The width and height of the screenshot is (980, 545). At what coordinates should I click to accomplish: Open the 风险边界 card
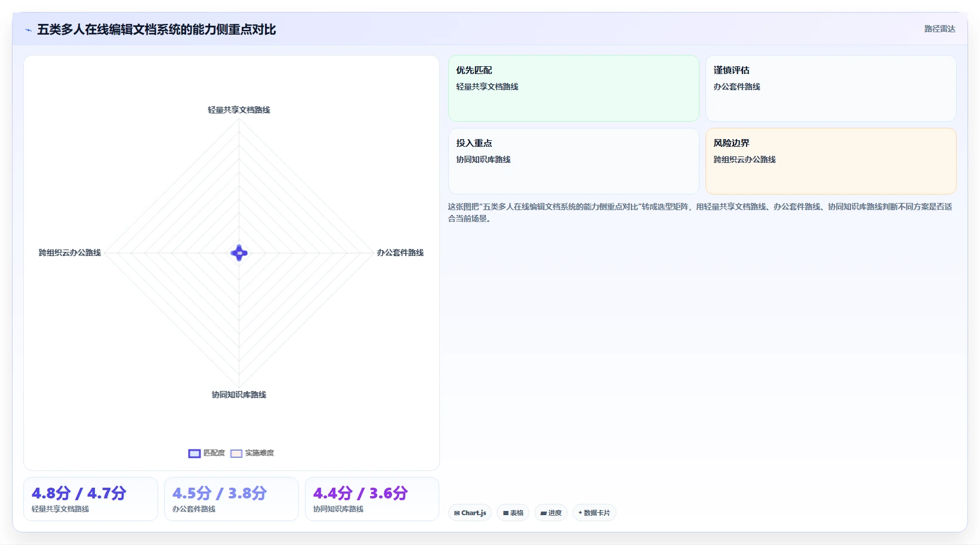(831, 161)
